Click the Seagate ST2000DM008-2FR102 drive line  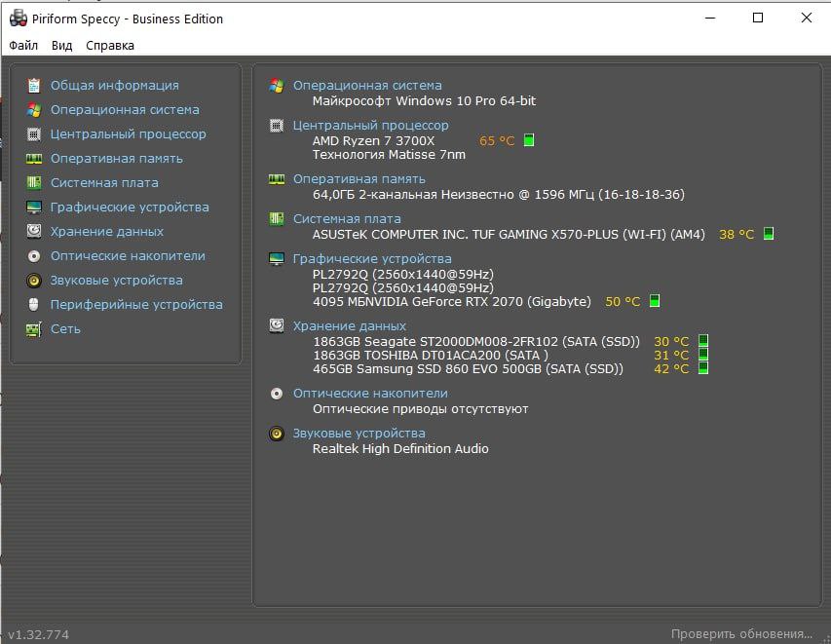click(476, 341)
